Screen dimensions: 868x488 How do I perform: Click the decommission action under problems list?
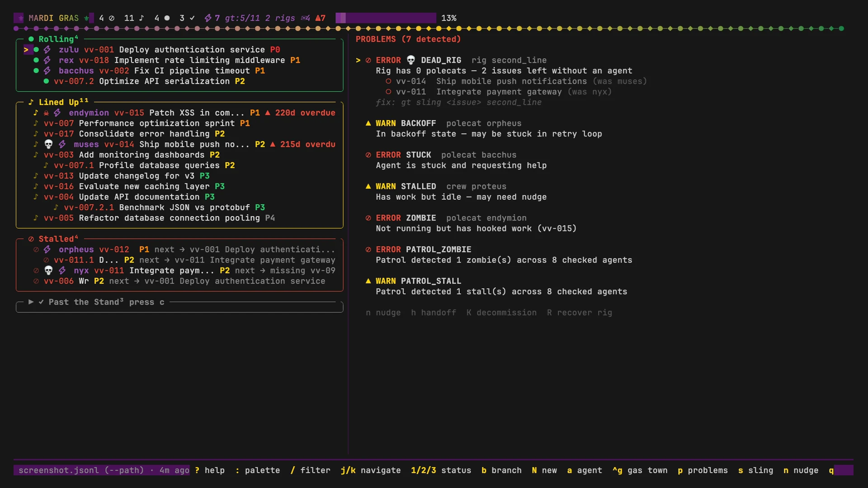coord(502,313)
